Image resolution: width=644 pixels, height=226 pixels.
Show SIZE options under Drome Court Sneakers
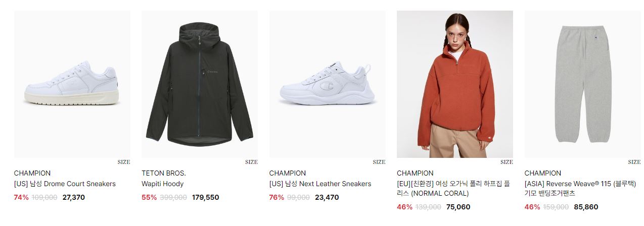(x=124, y=162)
